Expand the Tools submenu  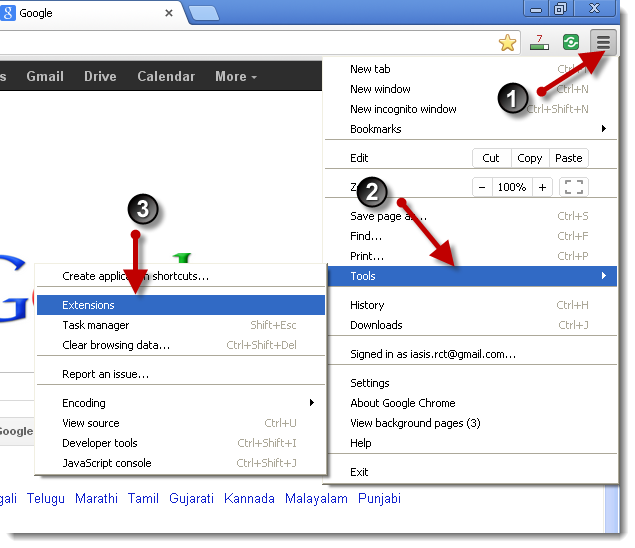click(471, 276)
